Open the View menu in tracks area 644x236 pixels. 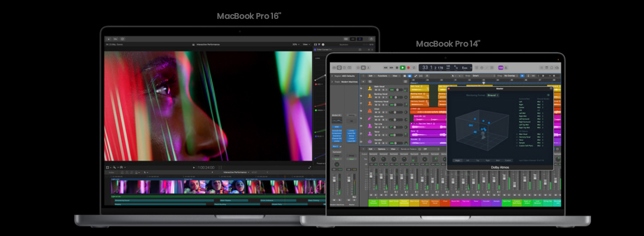tap(395, 76)
